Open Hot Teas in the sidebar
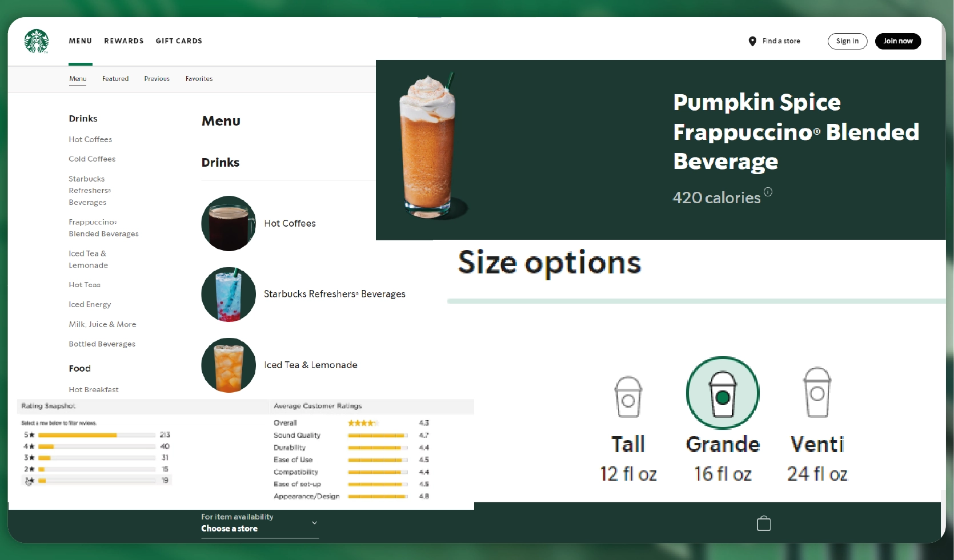Image resolution: width=954 pixels, height=560 pixels. [x=85, y=284]
